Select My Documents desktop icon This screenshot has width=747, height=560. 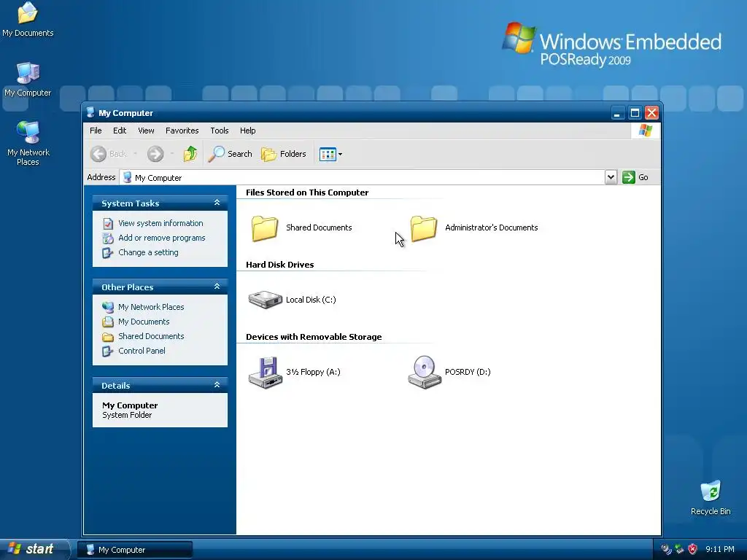[x=28, y=19]
